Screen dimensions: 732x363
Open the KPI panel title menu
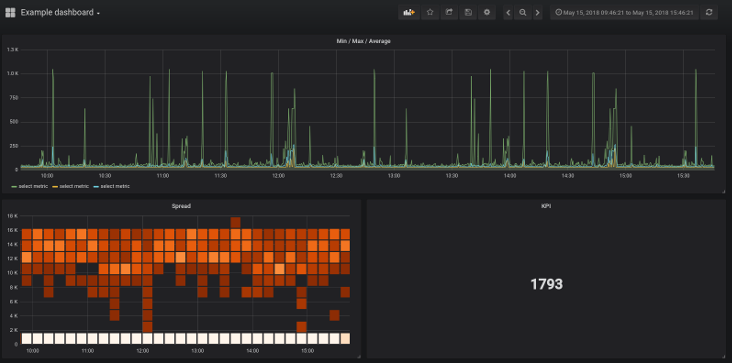[546, 206]
